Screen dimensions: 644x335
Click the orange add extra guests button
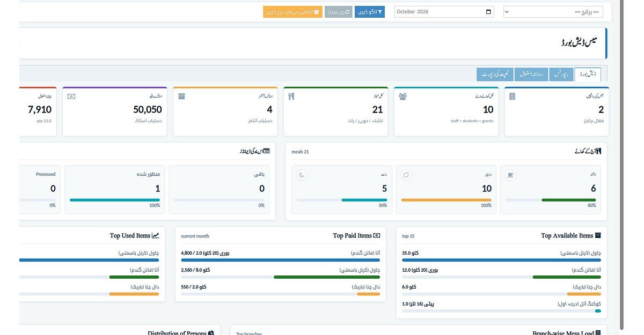pyautogui.click(x=292, y=12)
